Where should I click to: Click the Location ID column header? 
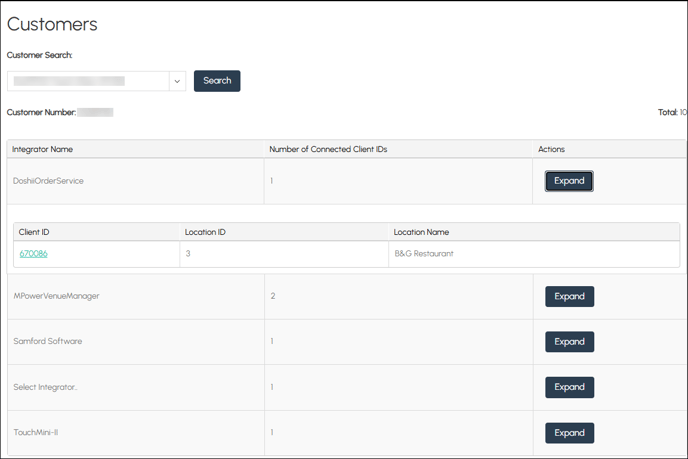coord(205,232)
